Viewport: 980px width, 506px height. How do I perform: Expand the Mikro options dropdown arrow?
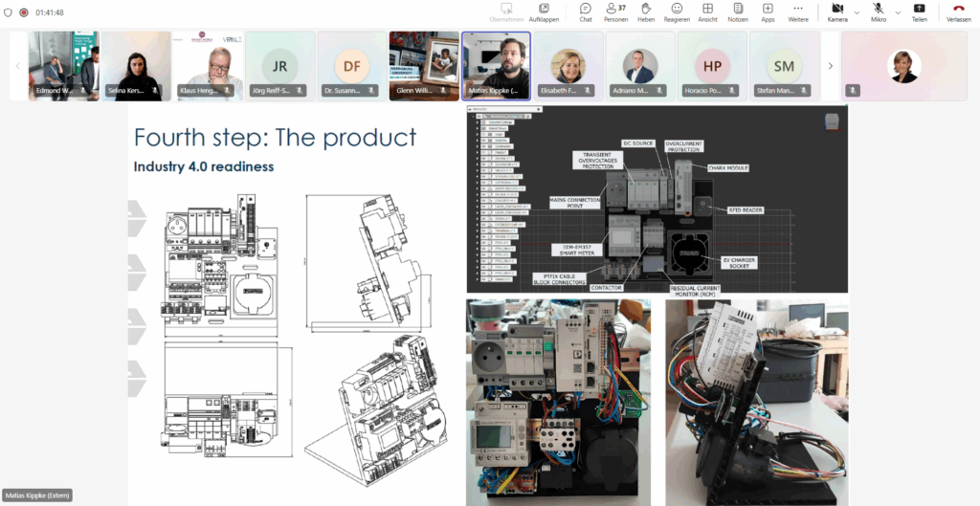(x=898, y=11)
